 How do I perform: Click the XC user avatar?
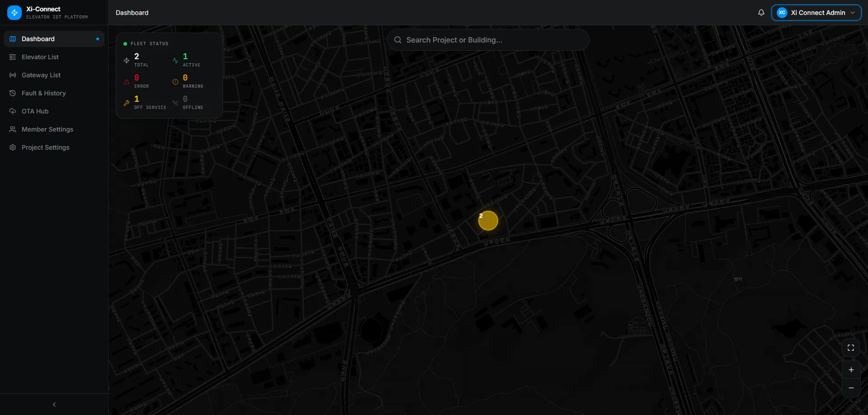(782, 13)
